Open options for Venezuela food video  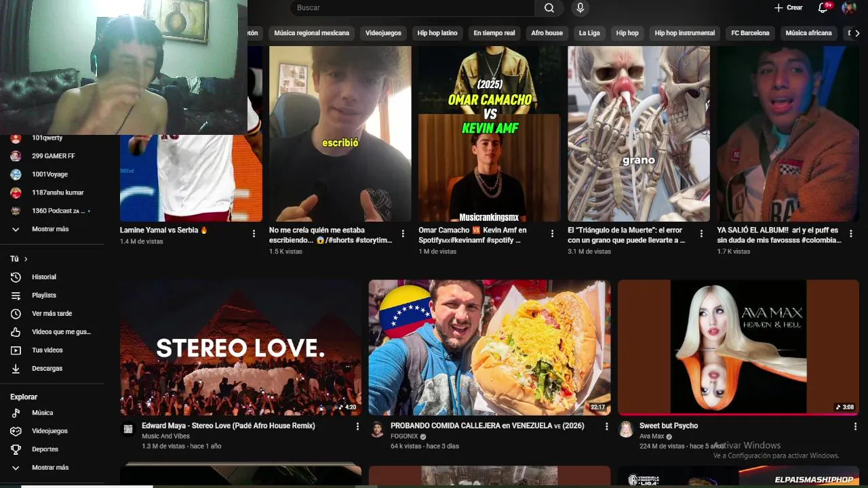606,426
